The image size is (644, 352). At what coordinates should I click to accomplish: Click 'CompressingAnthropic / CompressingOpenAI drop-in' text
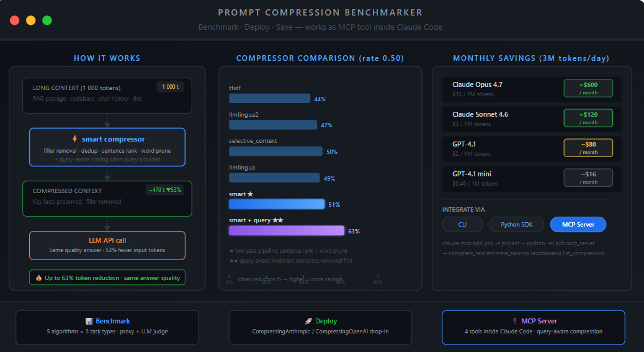click(320, 331)
